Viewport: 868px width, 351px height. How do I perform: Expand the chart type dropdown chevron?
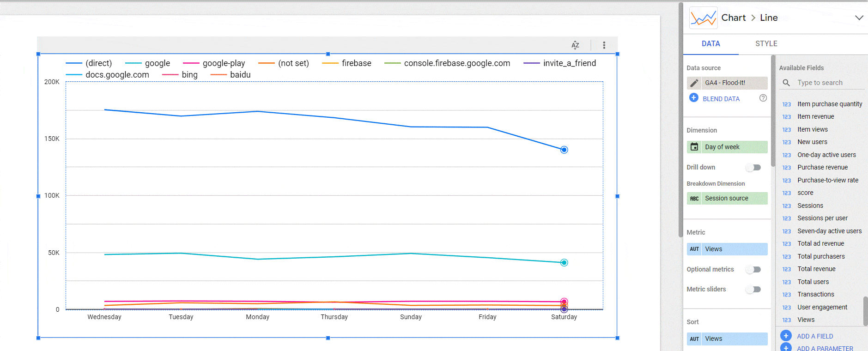pyautogui.click(x=859, y=18)
